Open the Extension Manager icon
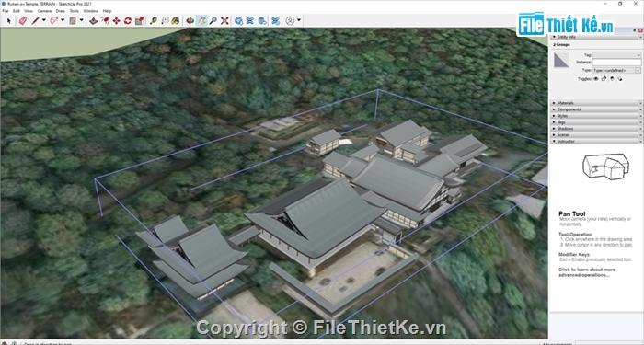Image resolution: width=644 pixels, height=345 pixels. (x=276, y=20)
